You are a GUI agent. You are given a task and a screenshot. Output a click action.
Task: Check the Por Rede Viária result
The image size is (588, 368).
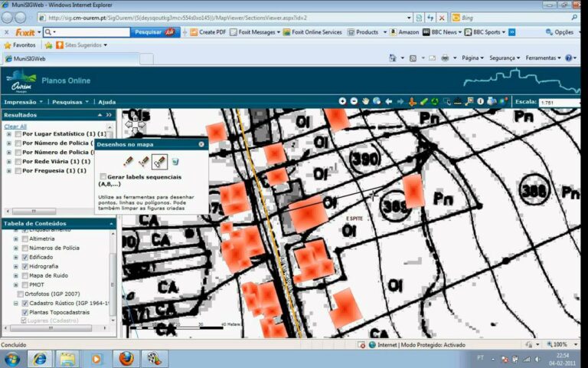(x=18, y=162)
